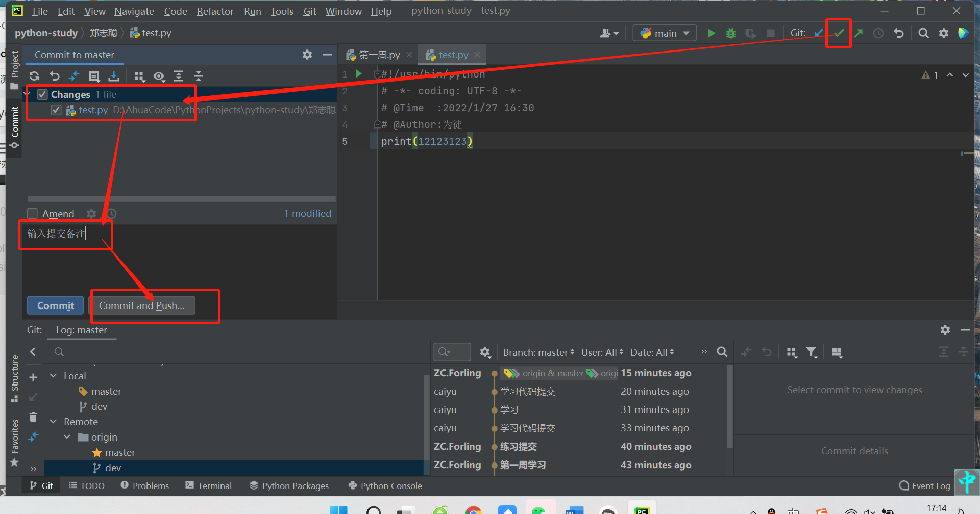Click Commit and Push button
The image size is (980, 514).
coord(142,305)
